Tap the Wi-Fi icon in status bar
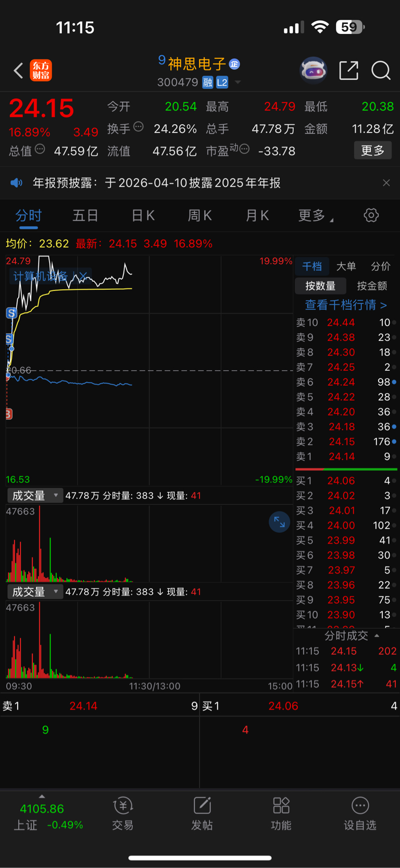This screenshot has width=400, height=868. pyautogui.click(x=320, y=27)
